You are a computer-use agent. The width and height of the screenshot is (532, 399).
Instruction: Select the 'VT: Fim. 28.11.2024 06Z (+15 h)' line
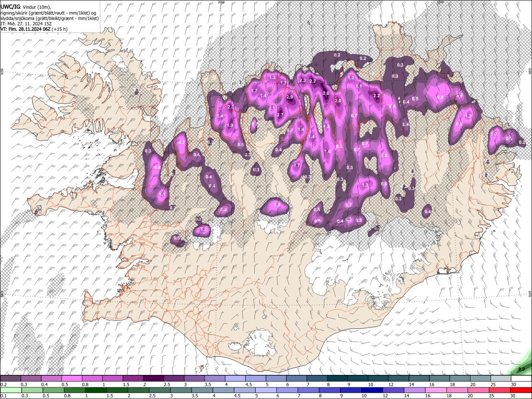pyautogui.click(x=34, y=29)
